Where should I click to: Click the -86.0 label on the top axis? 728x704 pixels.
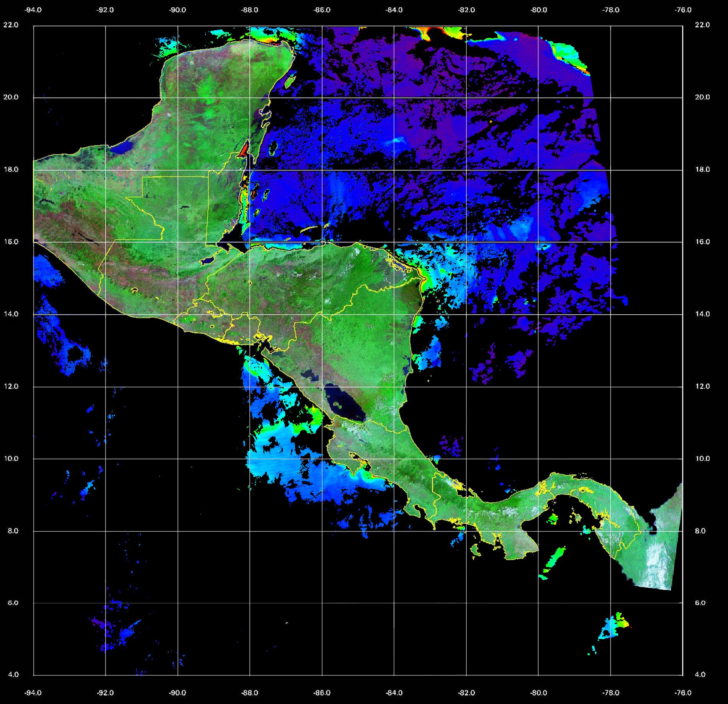click(322, 10)
